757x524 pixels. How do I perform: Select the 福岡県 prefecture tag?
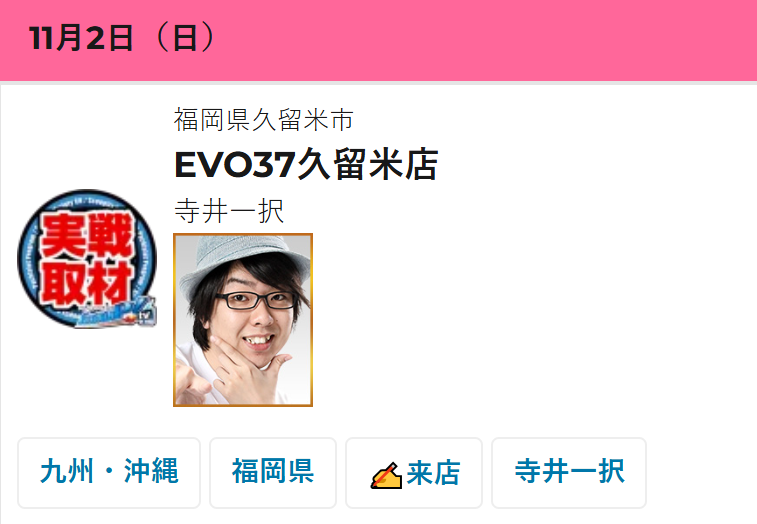[x=273, y=473]
